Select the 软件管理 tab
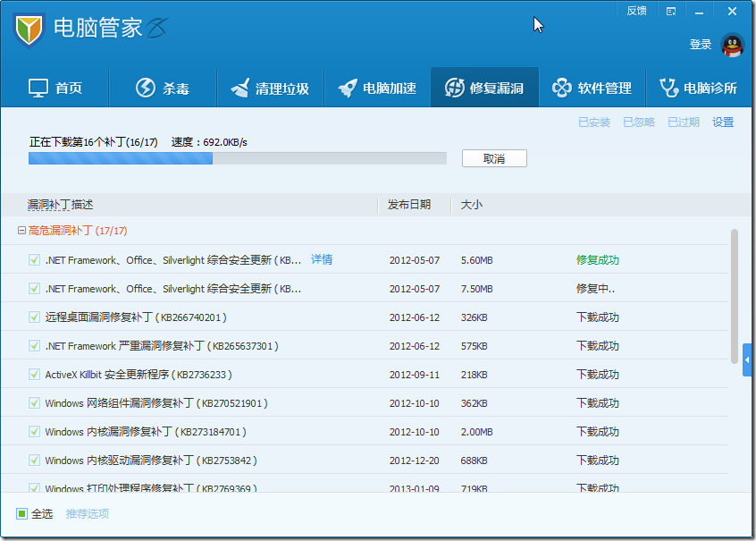Screen dimensions: 756x541 point(592,88)
